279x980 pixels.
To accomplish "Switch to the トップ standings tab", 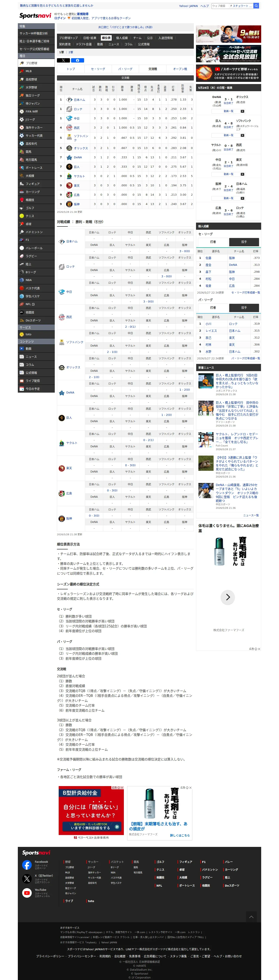I will tap(71, 69).
